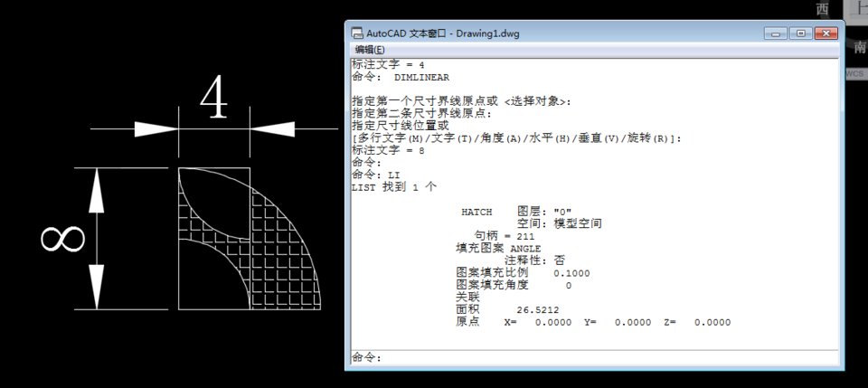Click the 标注文字 = 8 line

(388, 150)
